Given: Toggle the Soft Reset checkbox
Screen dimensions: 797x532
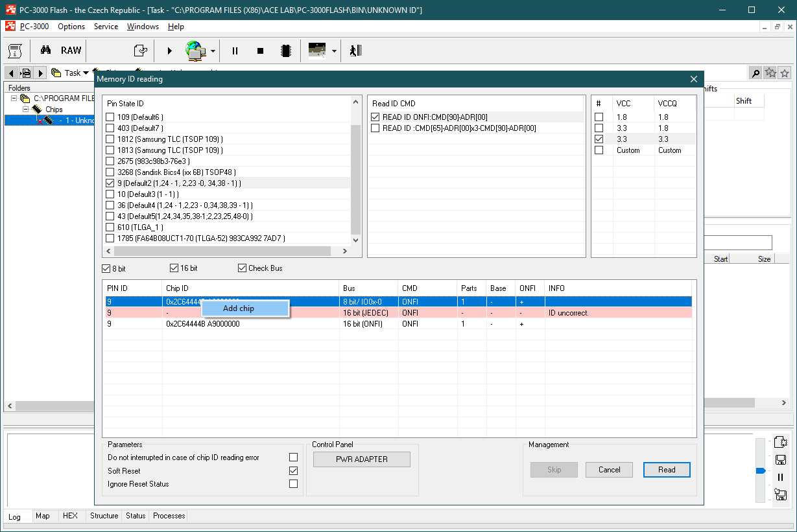Looking at the screenshot, I should (293, 471).
